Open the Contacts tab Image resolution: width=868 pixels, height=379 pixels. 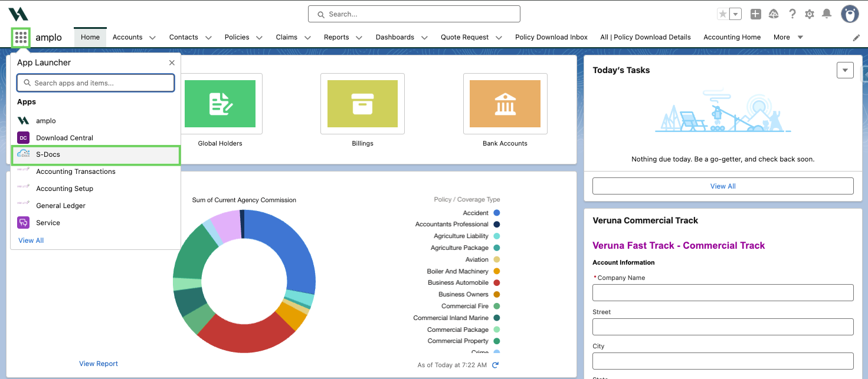click(x=184, y=37)
